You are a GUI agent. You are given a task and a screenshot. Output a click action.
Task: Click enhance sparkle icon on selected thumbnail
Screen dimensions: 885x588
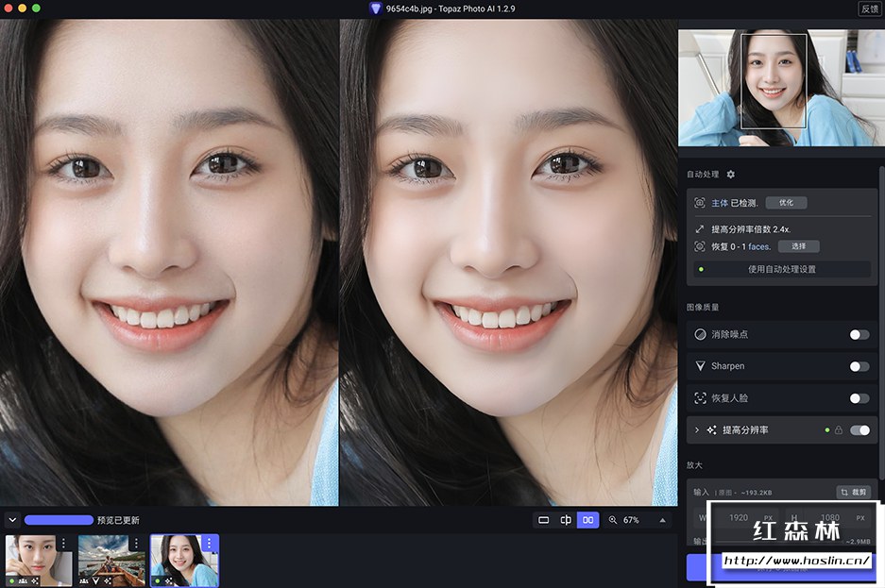169,580
